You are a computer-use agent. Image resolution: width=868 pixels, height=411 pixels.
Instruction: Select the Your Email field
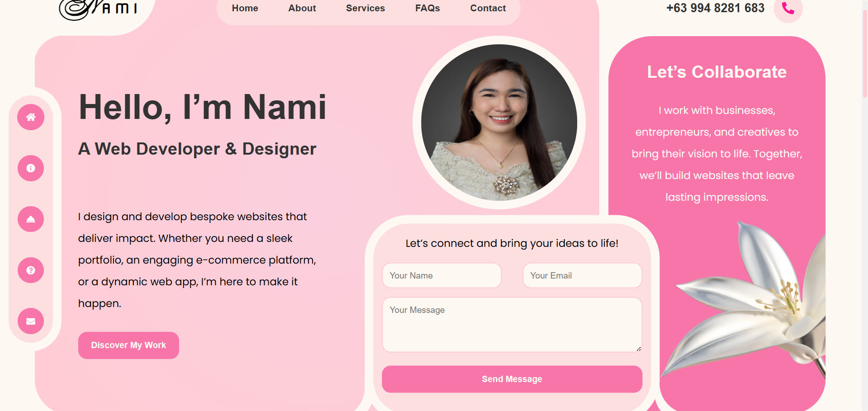click(582, 275)
